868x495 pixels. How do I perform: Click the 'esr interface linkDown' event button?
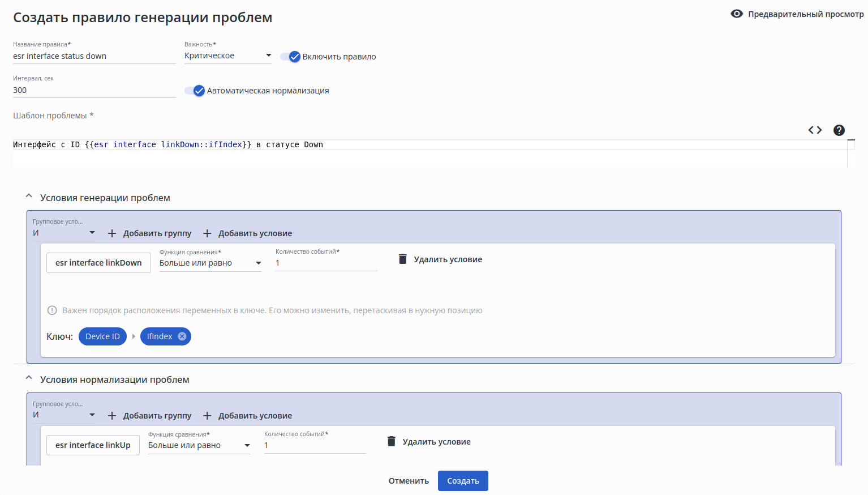click(x=98, y=263)
